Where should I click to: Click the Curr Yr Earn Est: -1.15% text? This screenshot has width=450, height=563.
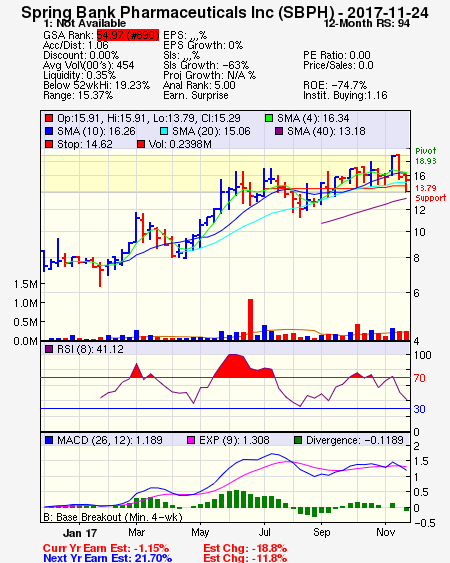pyautogui.click(x=106, y=549)
